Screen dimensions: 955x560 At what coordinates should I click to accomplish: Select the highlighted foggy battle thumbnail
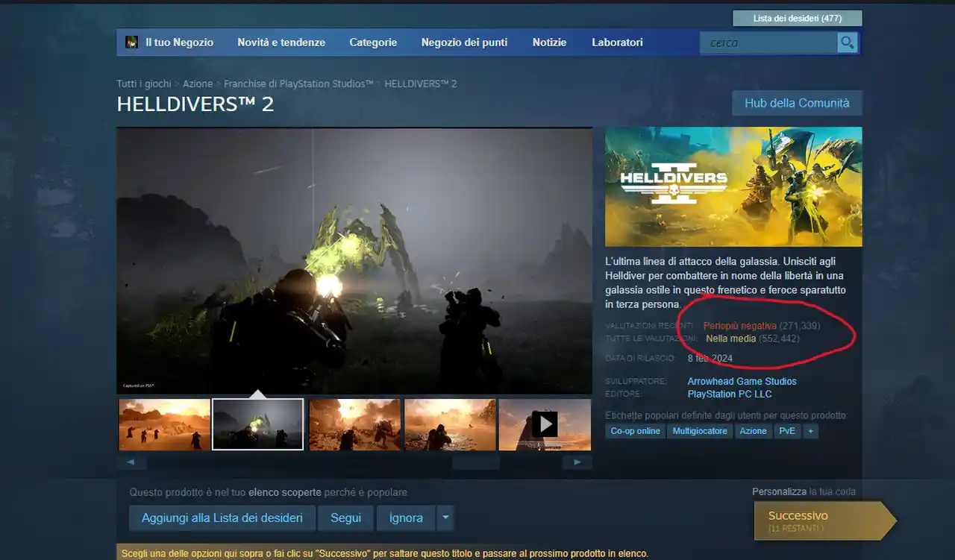coord(258,424)
